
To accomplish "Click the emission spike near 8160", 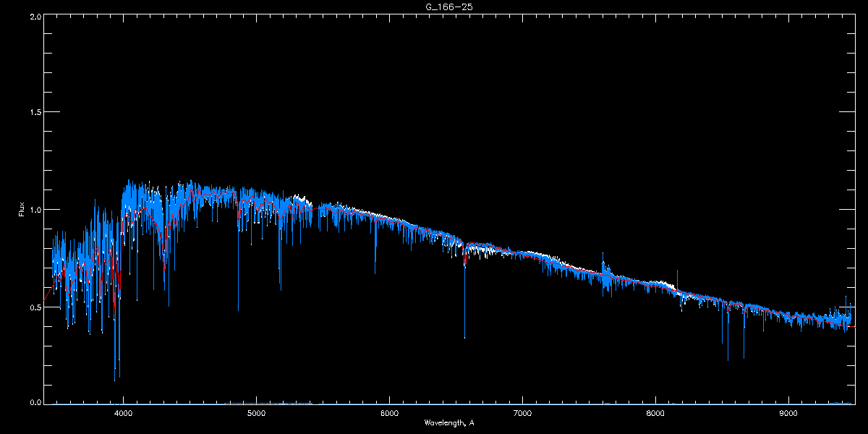I will (x=677, y=278).
